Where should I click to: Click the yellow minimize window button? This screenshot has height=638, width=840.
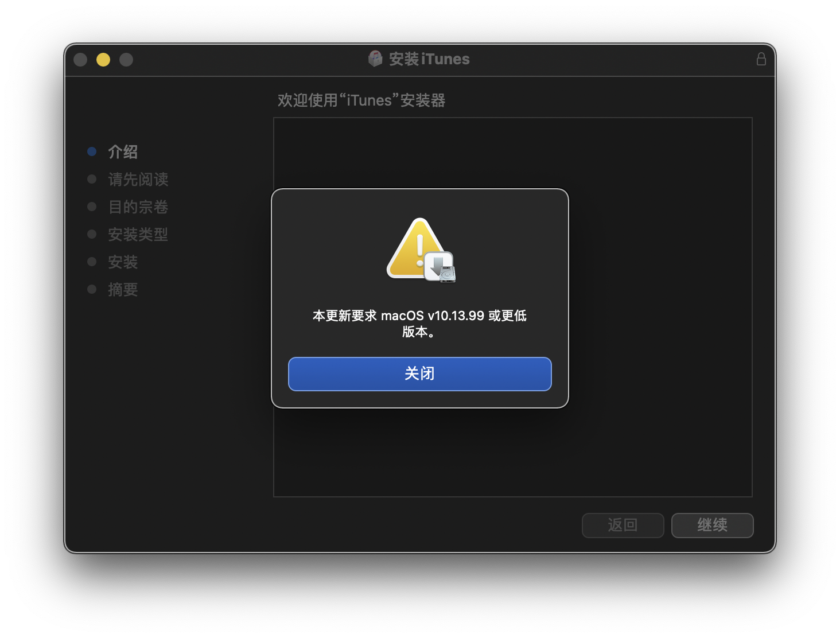tap(103, 60)
